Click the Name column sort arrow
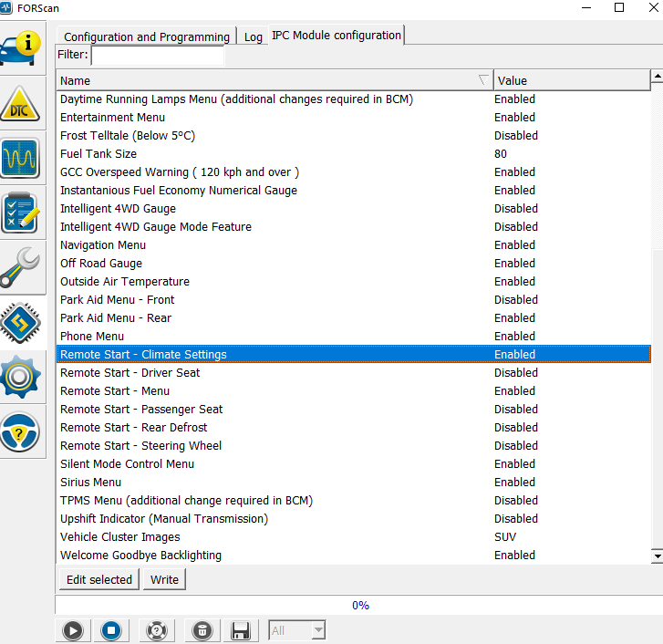Image resolution: width=663 pixels, height=644 pixels. coord(483,80)
